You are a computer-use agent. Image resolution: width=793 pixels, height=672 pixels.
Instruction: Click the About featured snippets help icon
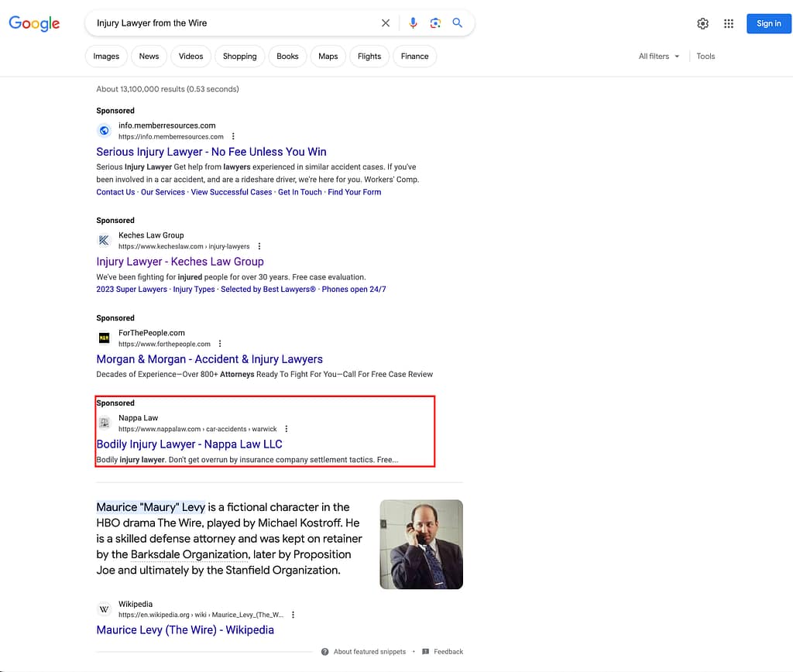(324, 652)
